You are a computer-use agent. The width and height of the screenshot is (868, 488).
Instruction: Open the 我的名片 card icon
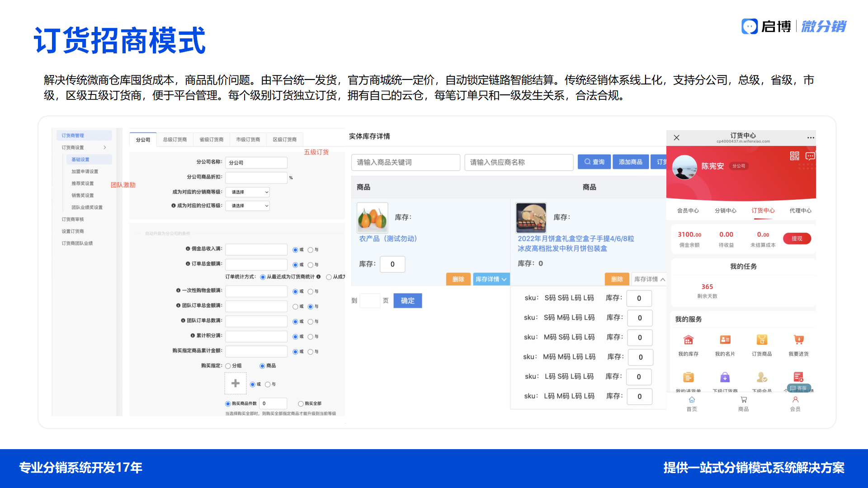(x=725, y=340)
